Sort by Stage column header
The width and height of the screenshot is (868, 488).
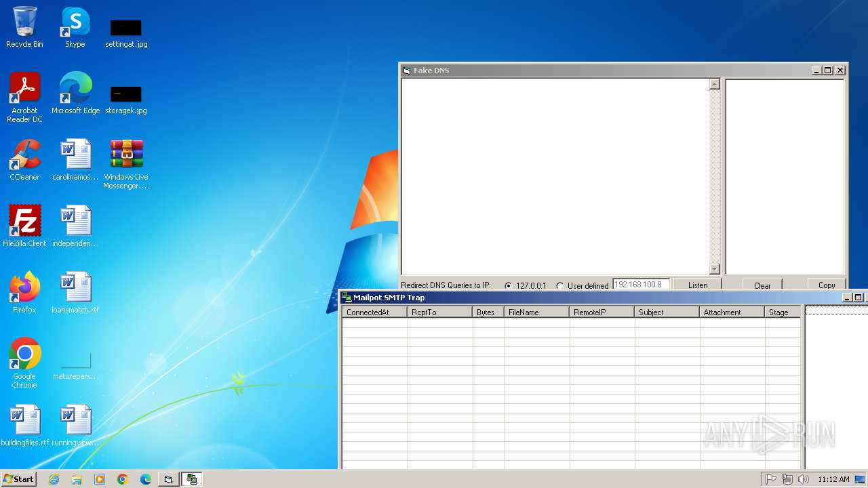[783, 312]
